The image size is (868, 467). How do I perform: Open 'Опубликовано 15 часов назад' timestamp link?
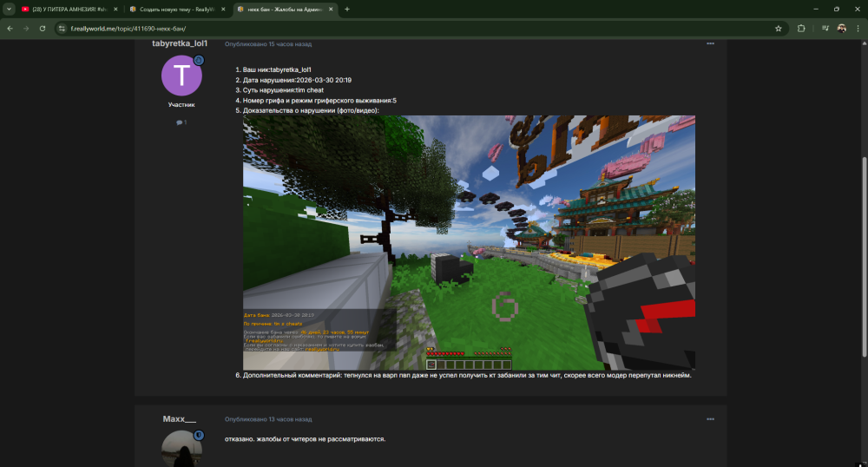(x=268, y=44)
